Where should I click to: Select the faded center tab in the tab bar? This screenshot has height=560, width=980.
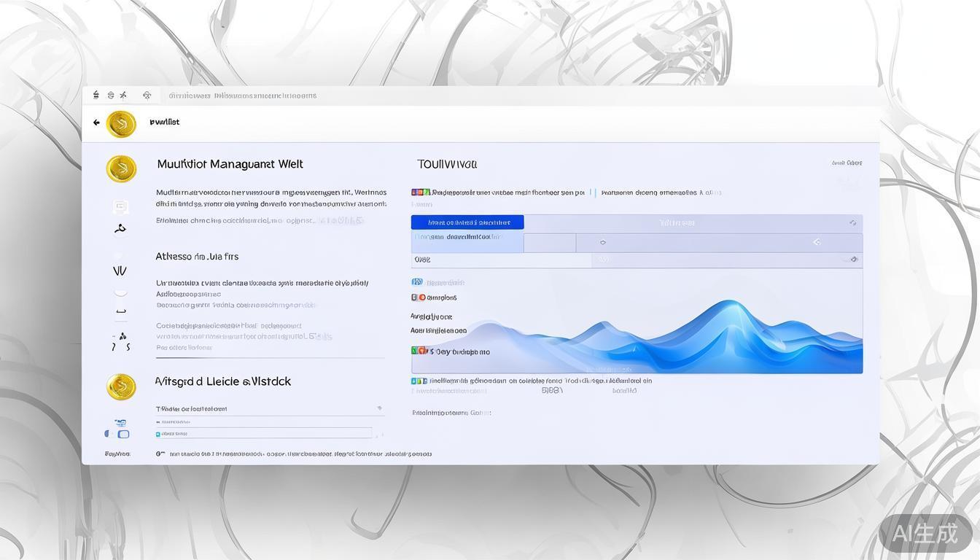(x=677, y=222)
